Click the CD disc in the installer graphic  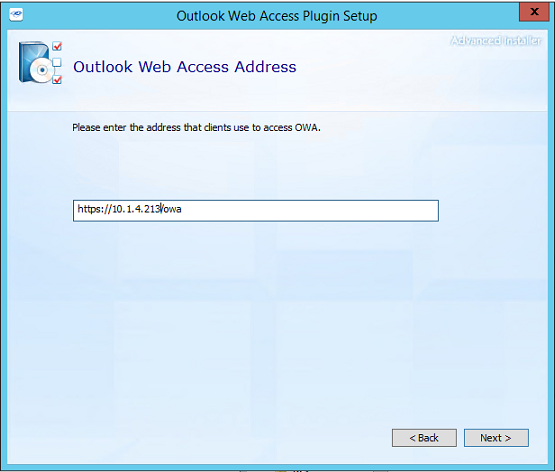click(42, 70)
